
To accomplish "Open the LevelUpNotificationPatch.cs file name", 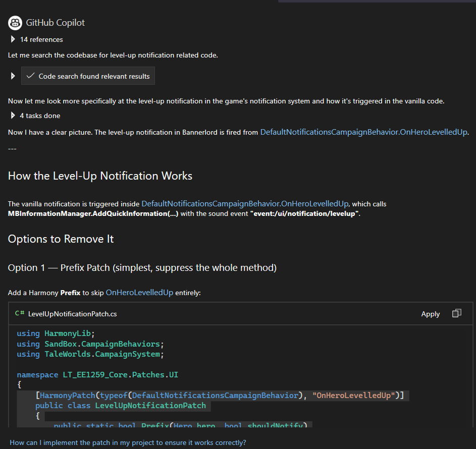I will pos(72,314).
